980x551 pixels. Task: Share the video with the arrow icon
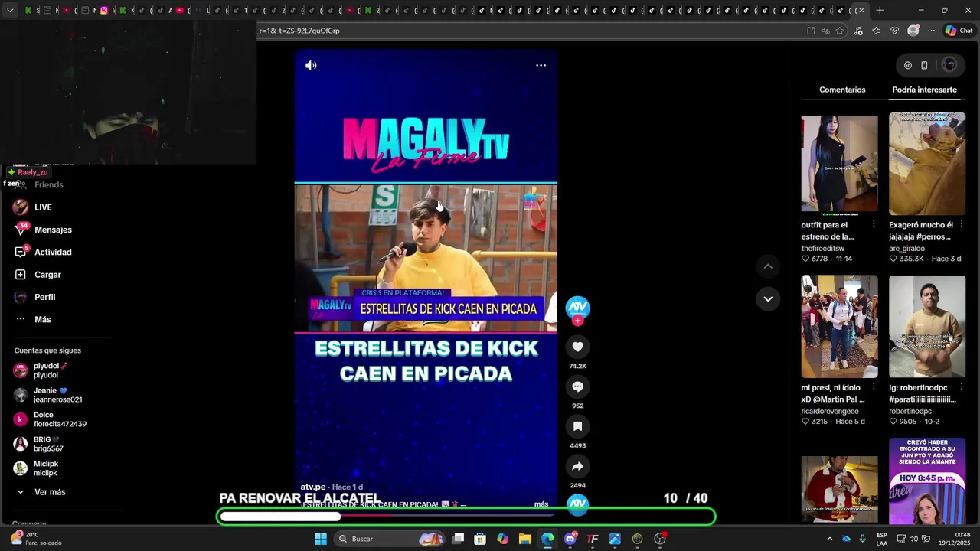coord(577,466)
